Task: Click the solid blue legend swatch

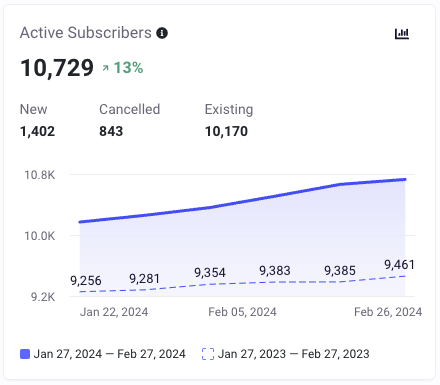Action: pos(25,354)
